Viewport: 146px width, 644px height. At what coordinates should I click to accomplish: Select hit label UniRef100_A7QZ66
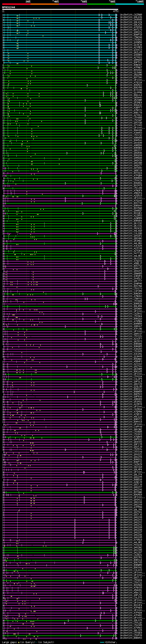click(x=131, y=27)
